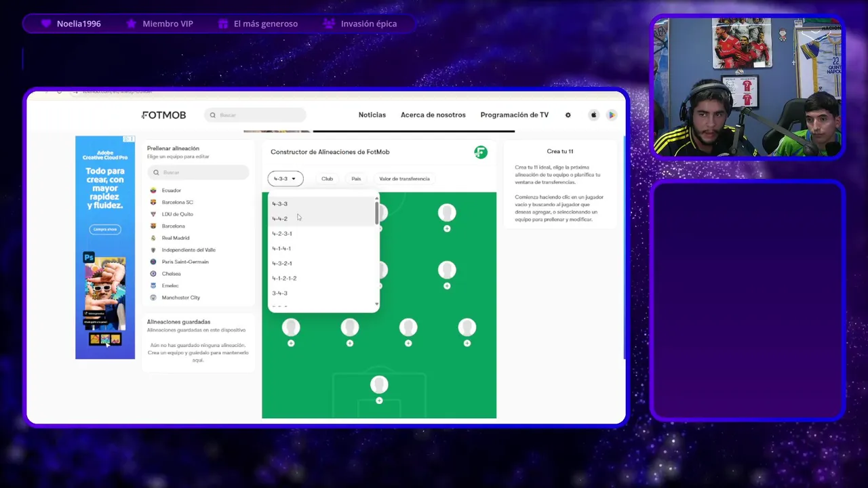Click the team Buscar search field

pyautogui.click(x=198, y=173)
